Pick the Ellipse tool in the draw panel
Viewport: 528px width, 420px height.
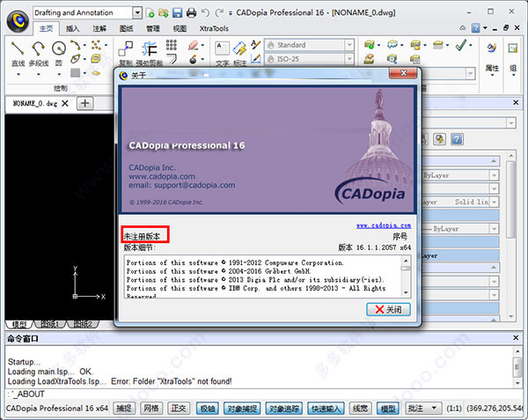click(75, 59)
